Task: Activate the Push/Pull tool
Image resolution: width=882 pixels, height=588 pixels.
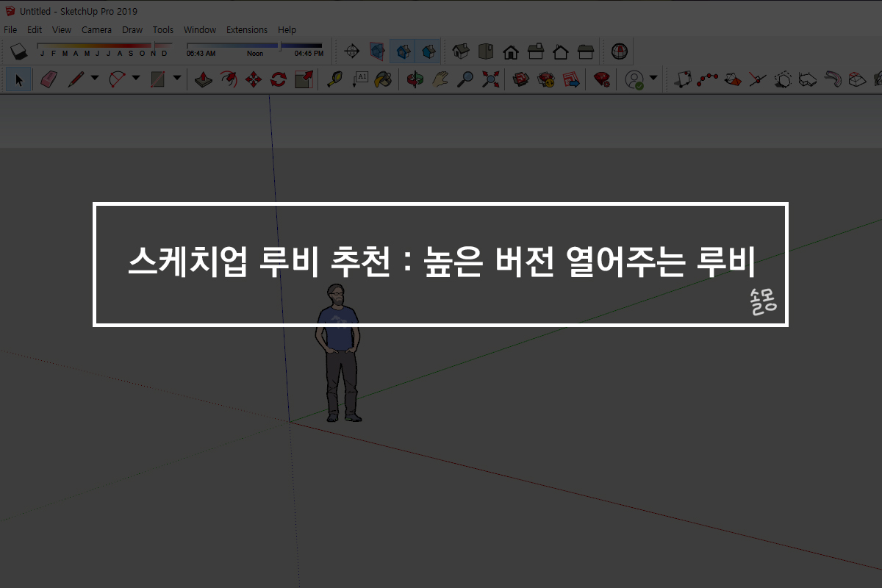Action: click(x=203, y=79)
